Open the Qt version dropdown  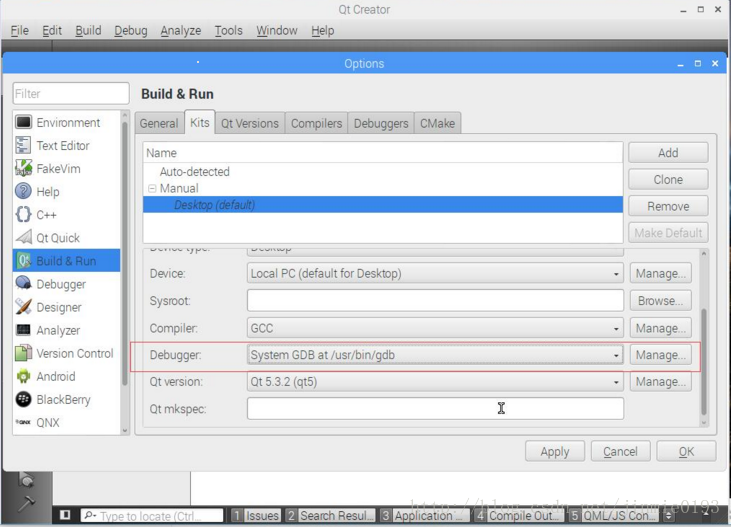point(435,382)
